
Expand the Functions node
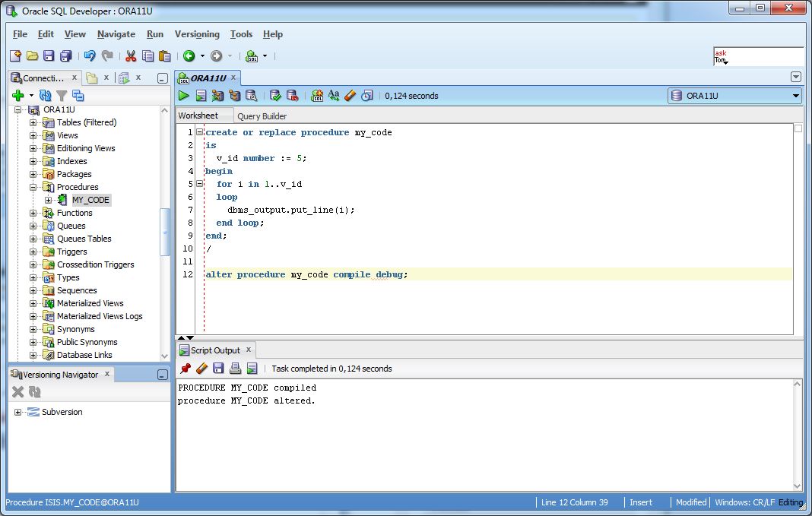tap(33, 214)
